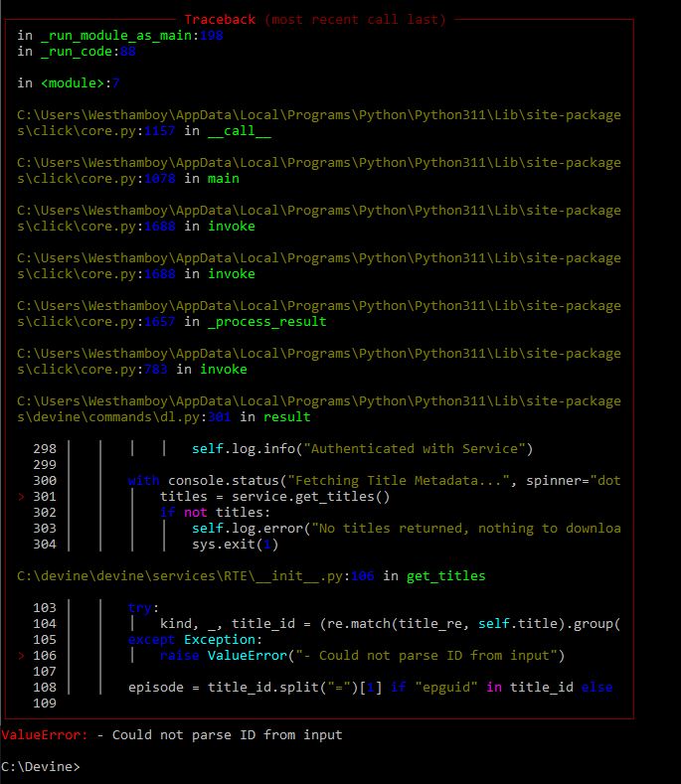Image resolution: width=681 pixels, height=784 pixels.
Task: Click source line number 299
Action: coord(45,464)
